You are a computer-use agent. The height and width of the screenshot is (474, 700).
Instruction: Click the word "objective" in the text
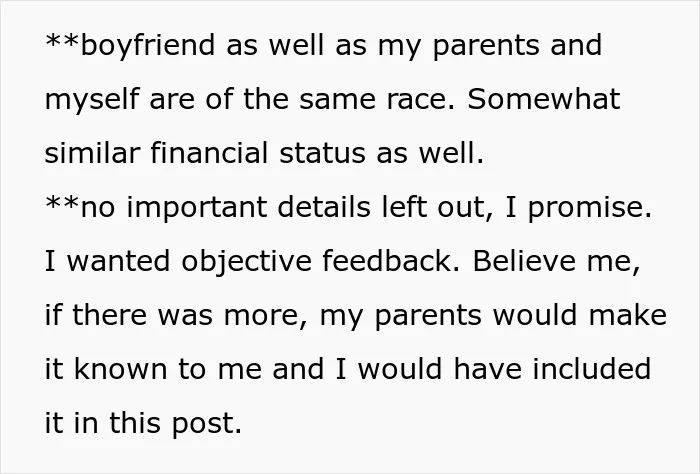(246, 262)
